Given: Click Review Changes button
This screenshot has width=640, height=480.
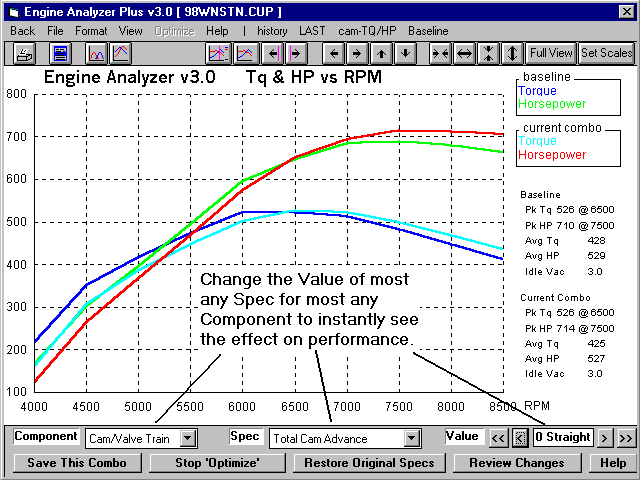Looking at the screenshot, I should pos(517,463).
